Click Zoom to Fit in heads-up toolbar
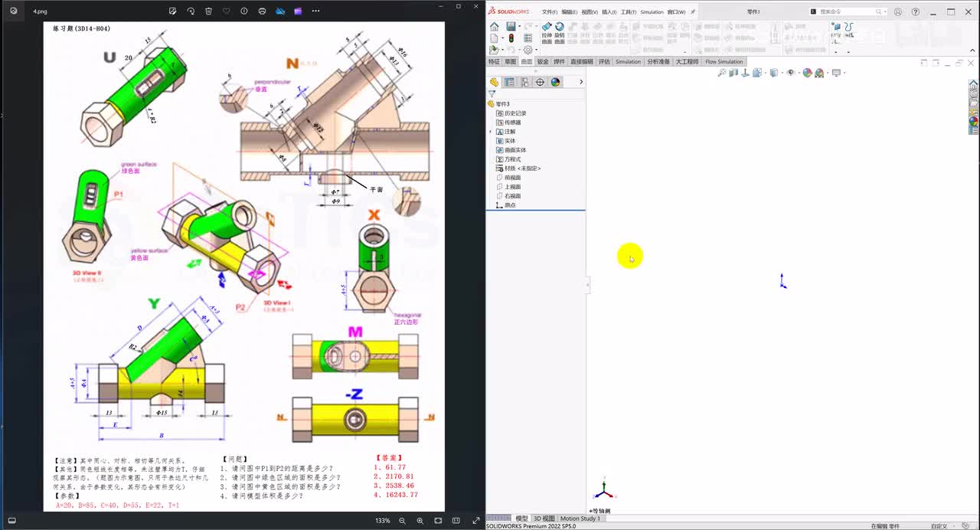Screen dimensions: 980x530 [721, 73]
